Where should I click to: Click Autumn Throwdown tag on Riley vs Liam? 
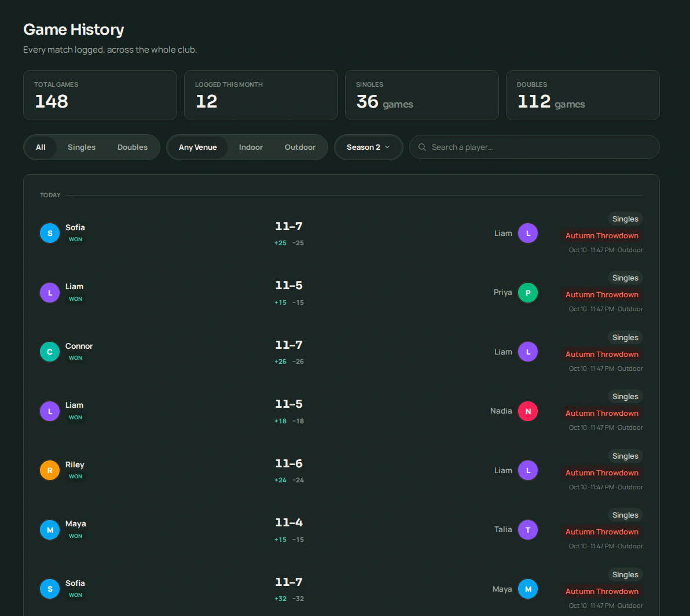[x=601, y=473]
